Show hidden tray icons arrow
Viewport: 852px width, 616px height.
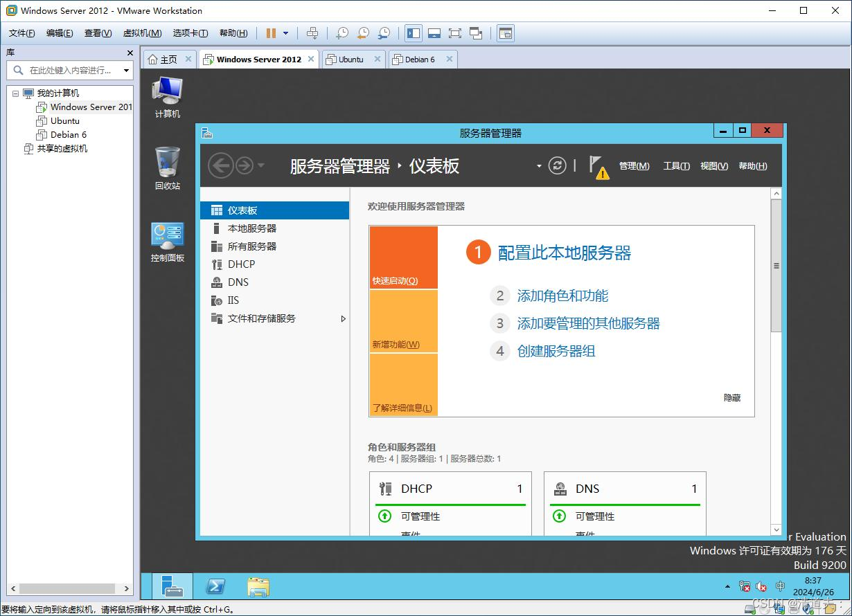tap(727, 587)
